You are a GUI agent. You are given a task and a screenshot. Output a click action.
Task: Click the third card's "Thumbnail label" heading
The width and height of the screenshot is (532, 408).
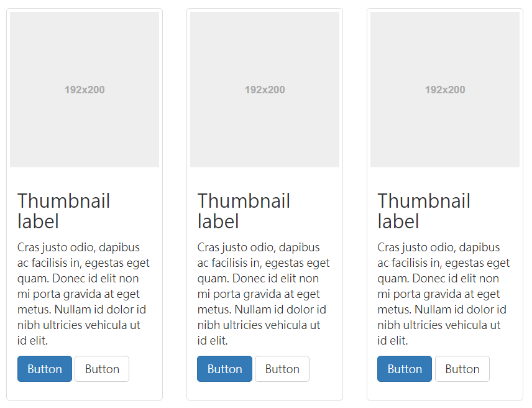(424, 211)
